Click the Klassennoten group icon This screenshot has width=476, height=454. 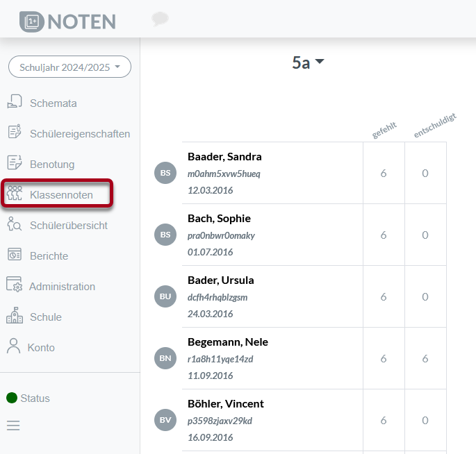click(x=15, y=194)
